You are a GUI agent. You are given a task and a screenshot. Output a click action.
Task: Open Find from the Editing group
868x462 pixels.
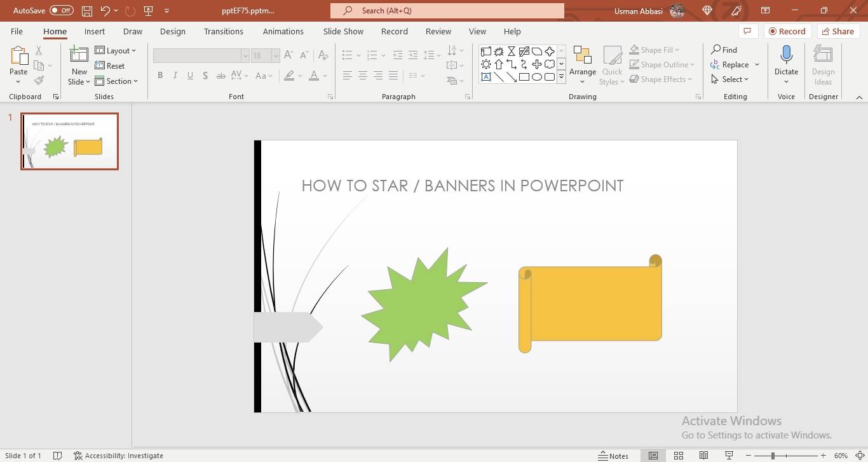click(724, 50)
